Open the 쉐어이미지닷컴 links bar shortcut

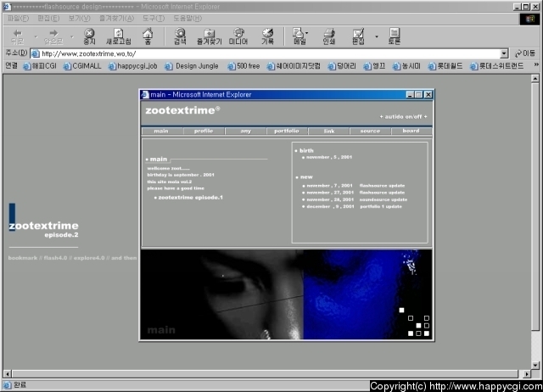294,66
